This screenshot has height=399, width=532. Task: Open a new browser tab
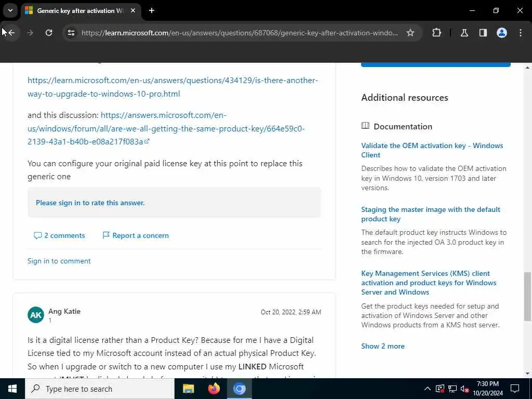(152, 10)
